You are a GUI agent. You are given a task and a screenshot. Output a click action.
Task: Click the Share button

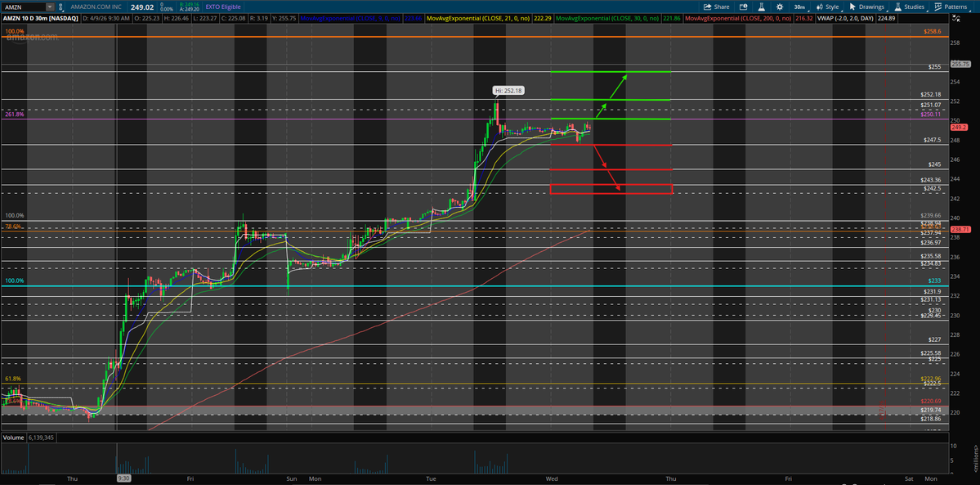pyautogui.click(x=716, y=7)
